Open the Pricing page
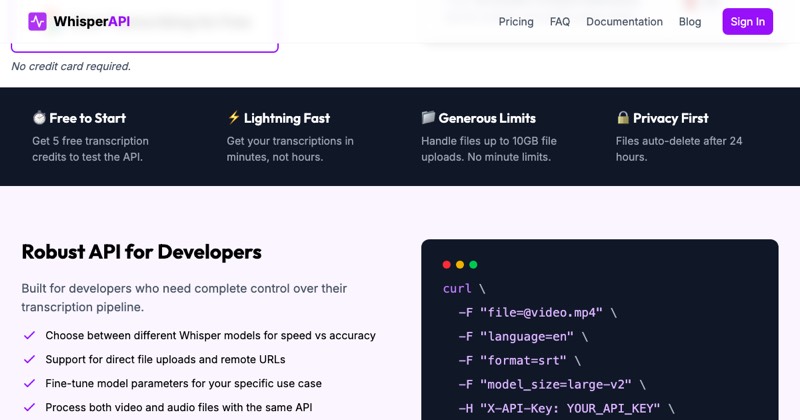Image resolution: width=800 pixels, height=420 pixels. 516,21
